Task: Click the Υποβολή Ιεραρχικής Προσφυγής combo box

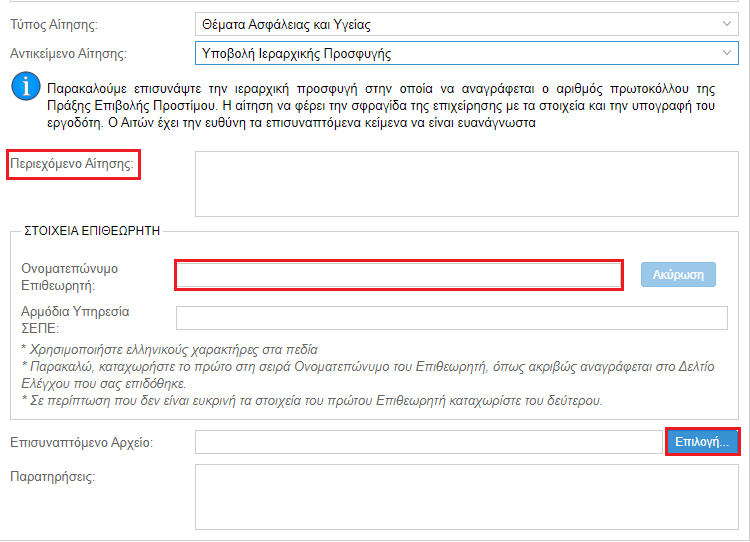Action: point(466,53)
